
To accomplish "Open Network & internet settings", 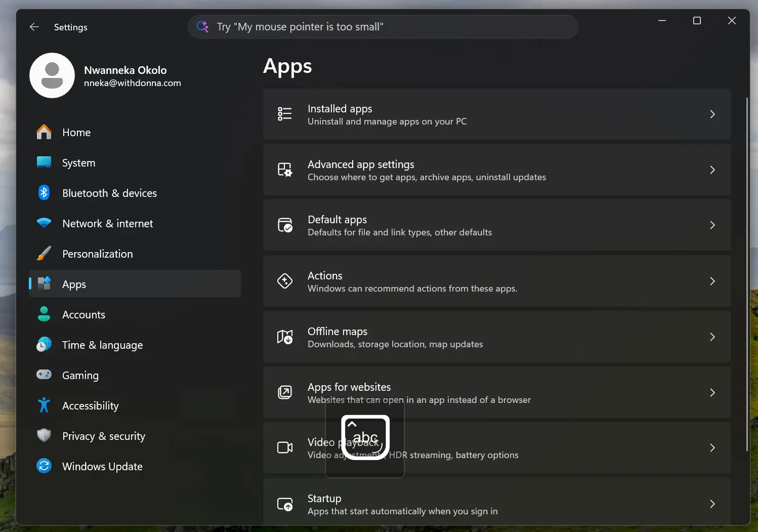I will click(x=135, y=223).
